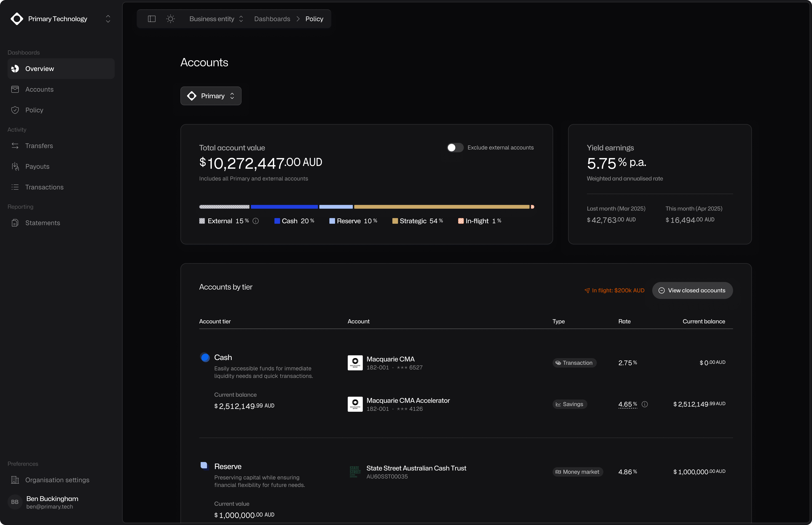Image resolution: width=812 pixels, height=525 pixels.
Task: Click the info icon beside 4.65% rate
Action: (x=645, y=404)
